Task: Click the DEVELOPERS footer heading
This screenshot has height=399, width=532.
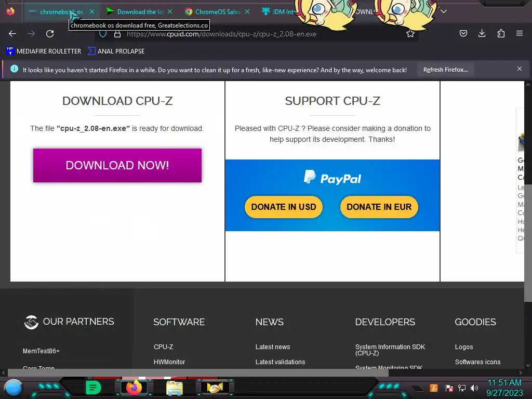Action: click(x=385, y=322)
